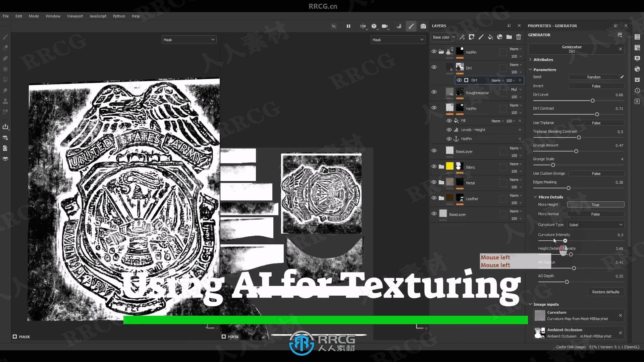Open the camera settings video icon
The image size is (644, 362).
385,26
